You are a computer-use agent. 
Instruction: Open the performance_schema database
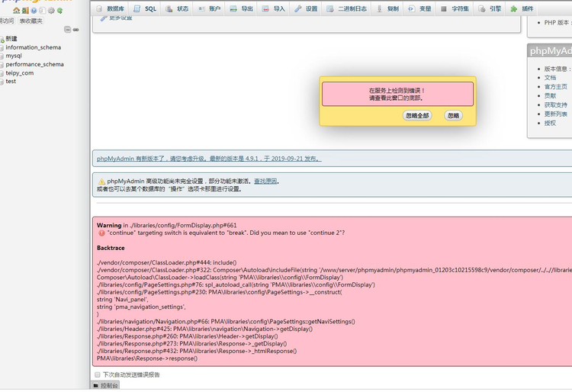click(34, 64)
